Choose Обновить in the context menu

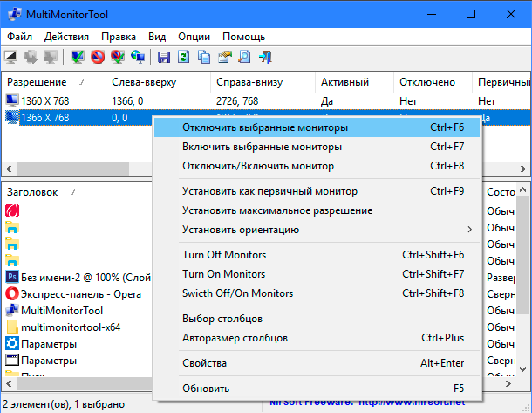pos(317,389)
